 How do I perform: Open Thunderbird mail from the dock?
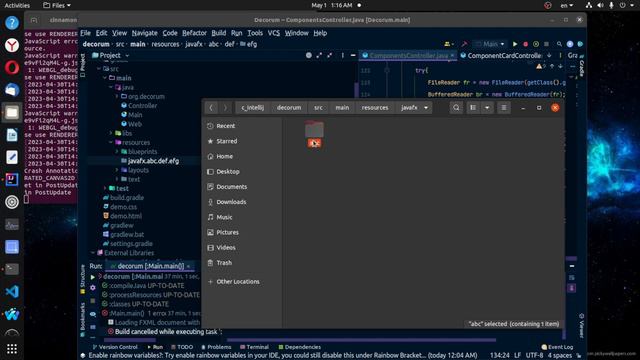coord(12,90)
